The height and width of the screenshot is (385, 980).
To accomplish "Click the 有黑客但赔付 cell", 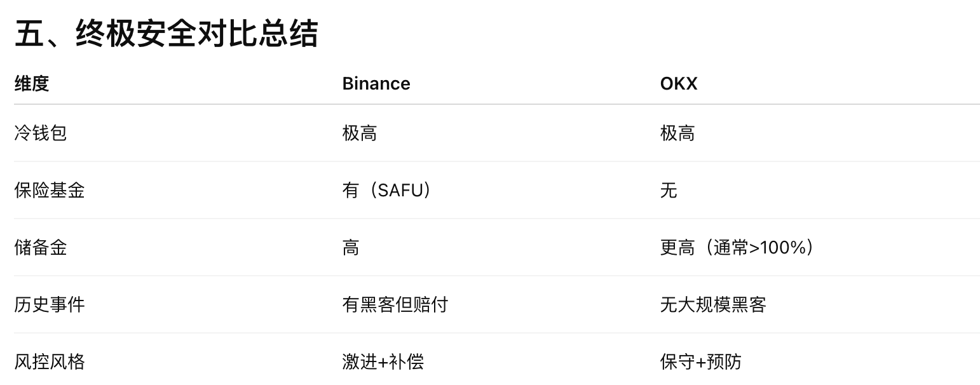I will 395,304.
